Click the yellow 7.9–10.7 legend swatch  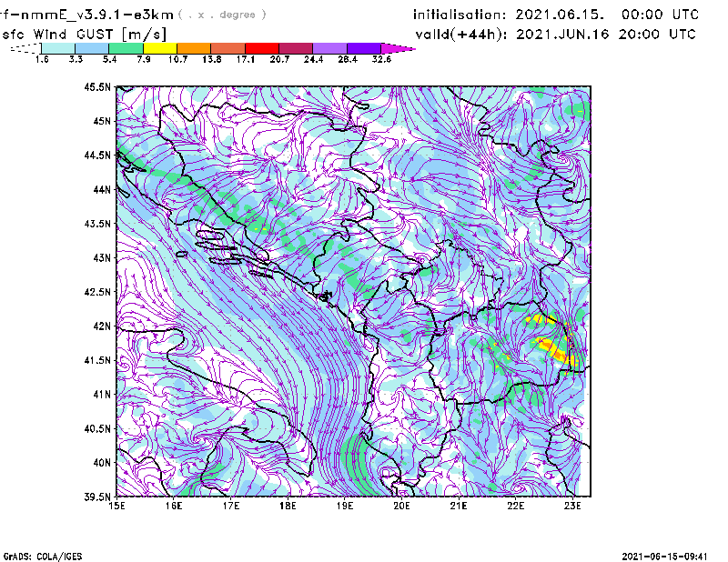tap(160, 48)
